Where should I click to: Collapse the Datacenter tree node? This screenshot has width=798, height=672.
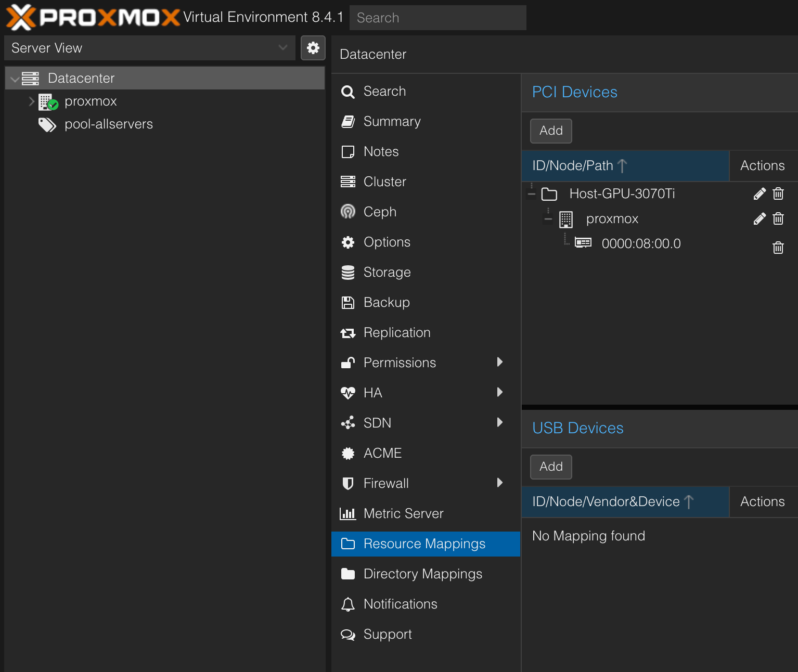pyautogui.click(x=15, y=79)
